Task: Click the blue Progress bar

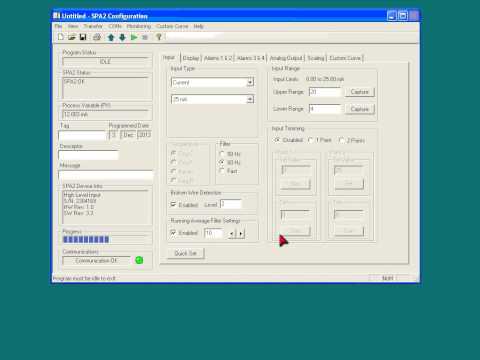Action: [x=86, y=239]
